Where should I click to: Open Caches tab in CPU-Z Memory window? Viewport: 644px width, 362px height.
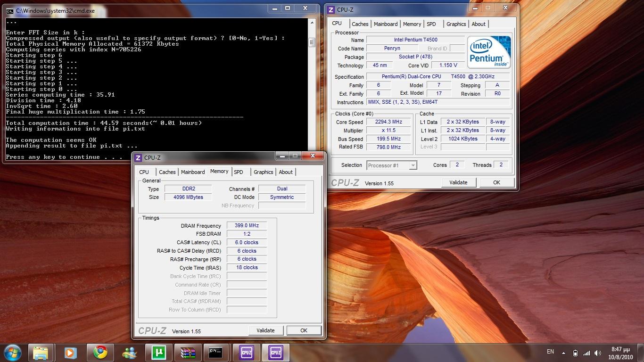point(167,172)
